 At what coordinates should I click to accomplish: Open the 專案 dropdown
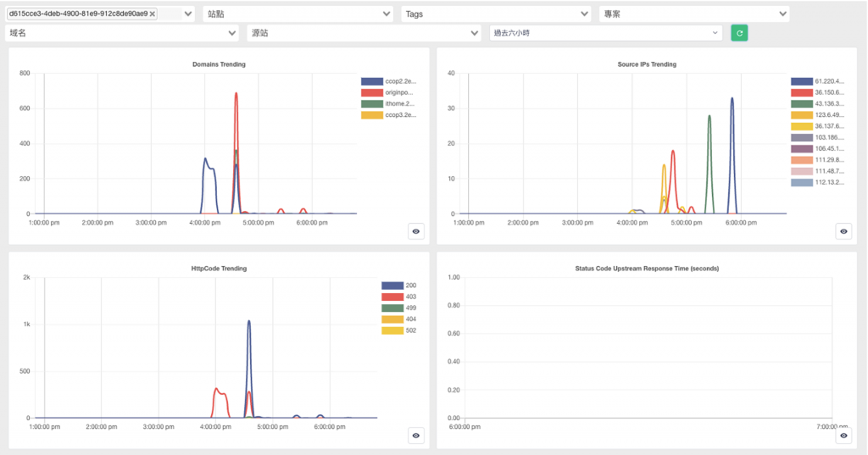click(x=694, y=14)
